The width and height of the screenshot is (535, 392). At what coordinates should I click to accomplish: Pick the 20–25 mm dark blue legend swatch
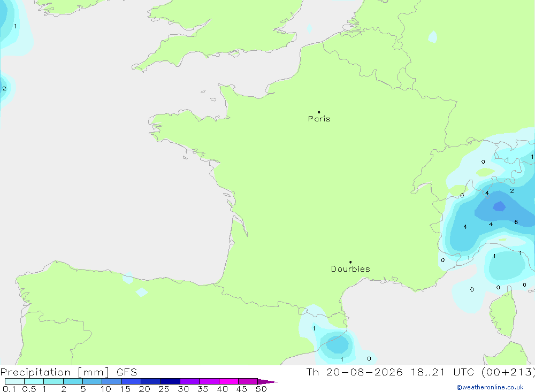click(151, 381)
